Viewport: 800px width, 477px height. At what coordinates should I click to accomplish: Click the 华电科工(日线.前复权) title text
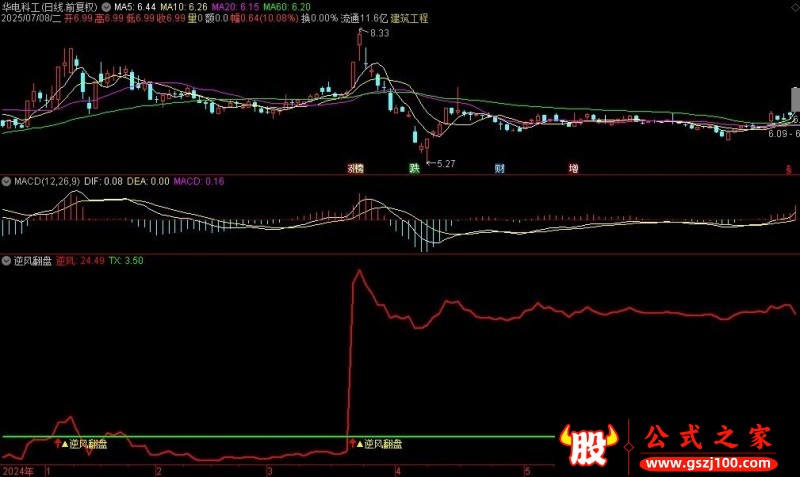[x=49, y=7]
